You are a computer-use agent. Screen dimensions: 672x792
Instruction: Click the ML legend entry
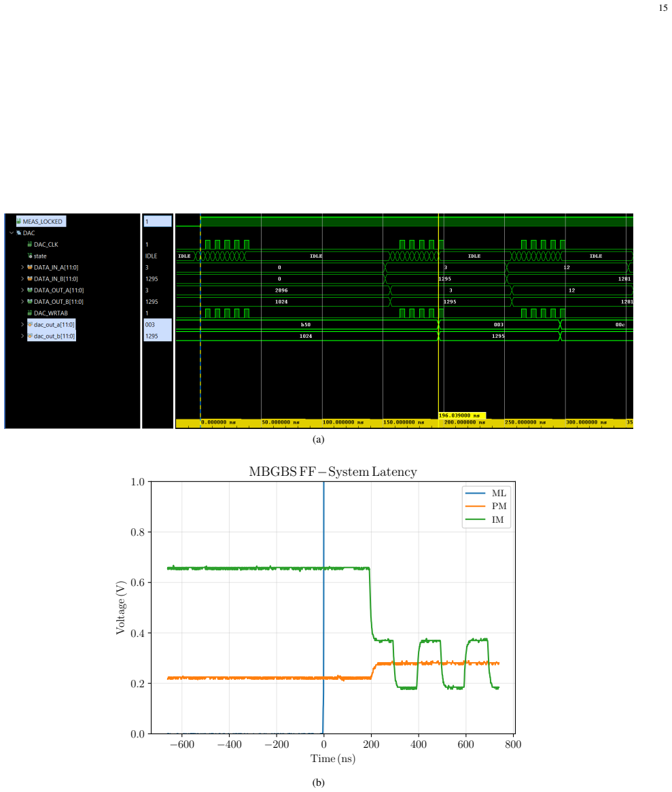[x=487, y=493]
